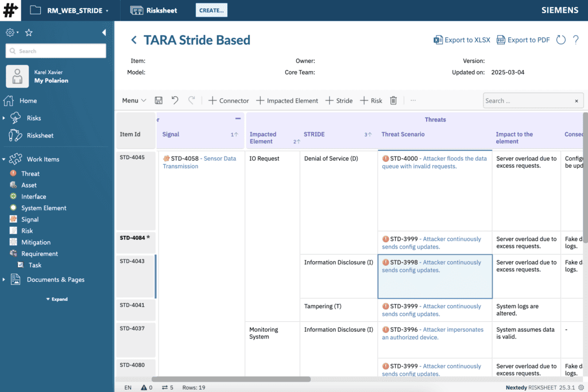Click the undo arrow icon
Viewport: 588px width, 392px height.
point(175,100)
